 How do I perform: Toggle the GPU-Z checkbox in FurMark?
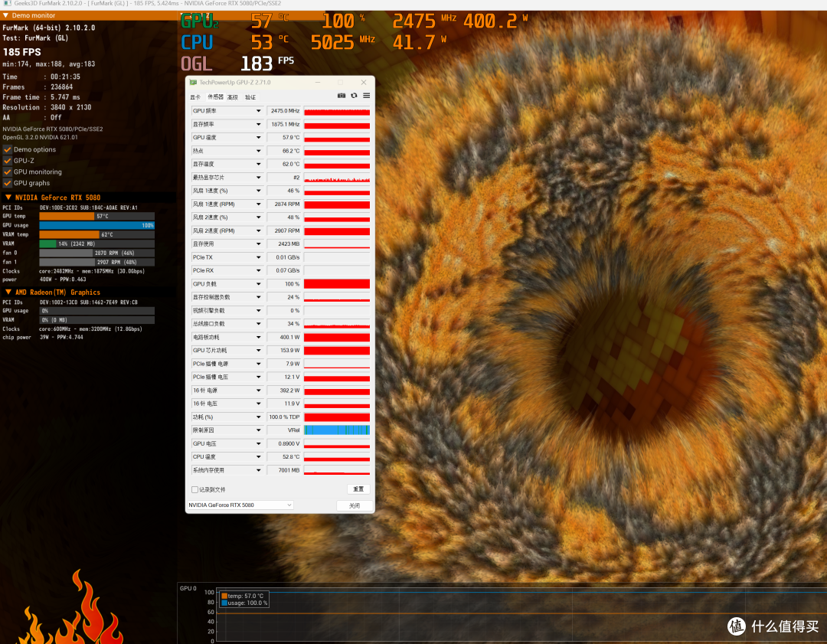click(x=8, y=160)
